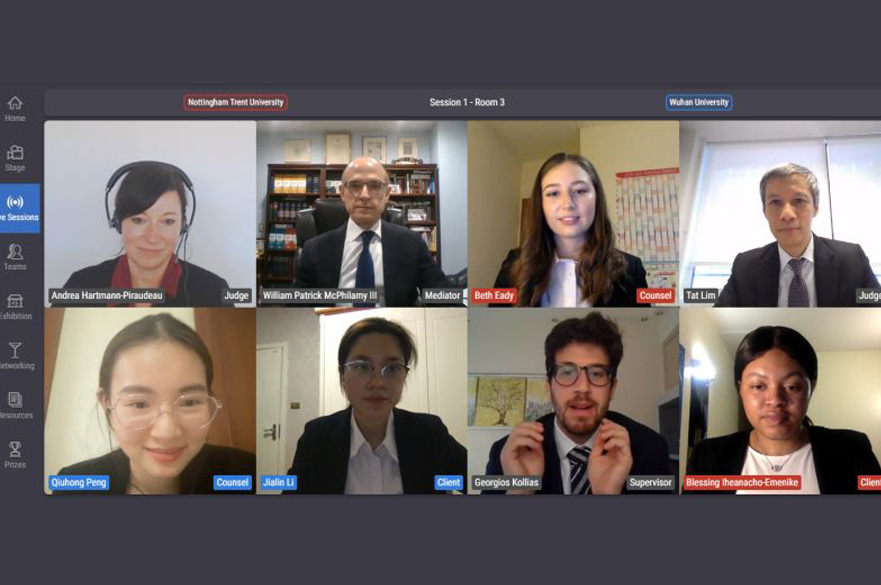Select Blessing Iheanacho-Emenike's video tile
Viewport: 881px width, 585px height.
pos(780,401)
